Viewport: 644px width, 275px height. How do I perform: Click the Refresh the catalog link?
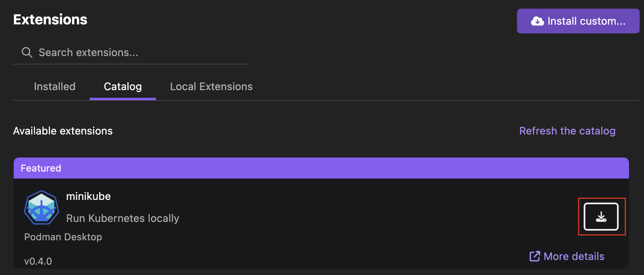tap(567, 131)
